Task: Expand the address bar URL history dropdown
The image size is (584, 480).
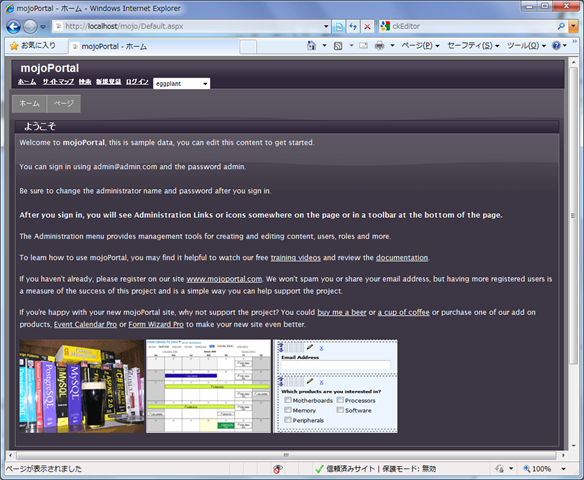Action: pos(326,26)
